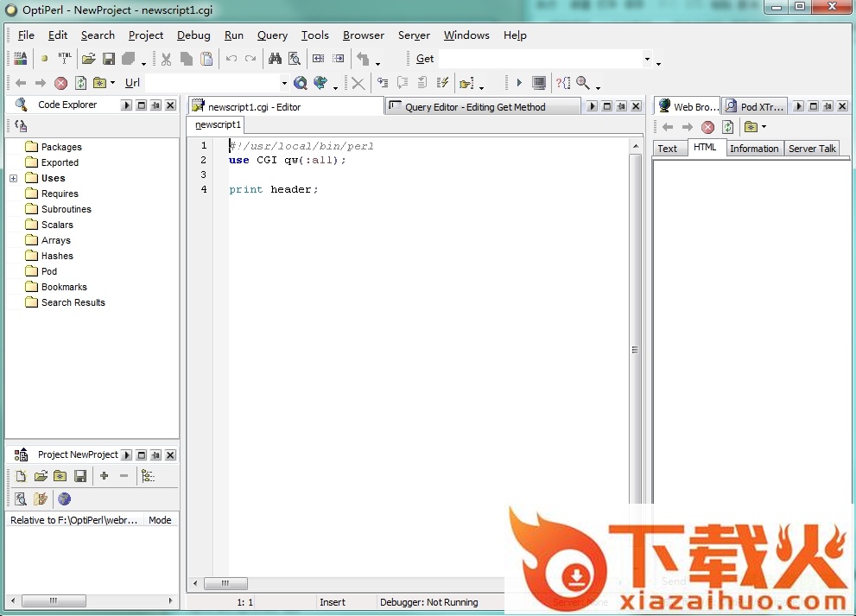Click the Save floppy disk icon

coord(109,59)
